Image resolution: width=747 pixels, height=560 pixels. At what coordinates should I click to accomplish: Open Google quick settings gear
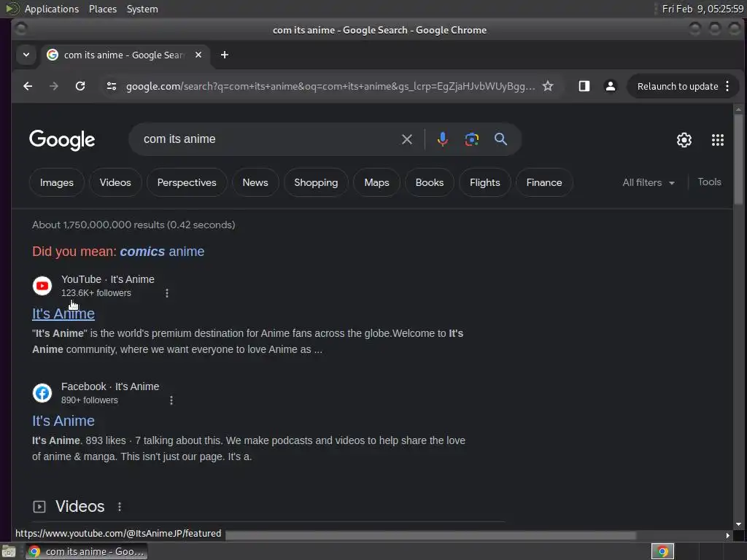(684, 140)
